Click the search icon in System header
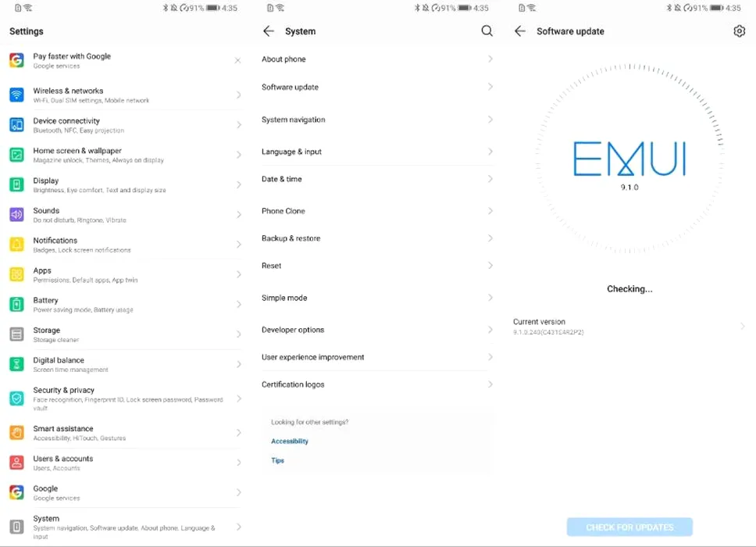This screenshot has width=756, height=547. (487, 31)
